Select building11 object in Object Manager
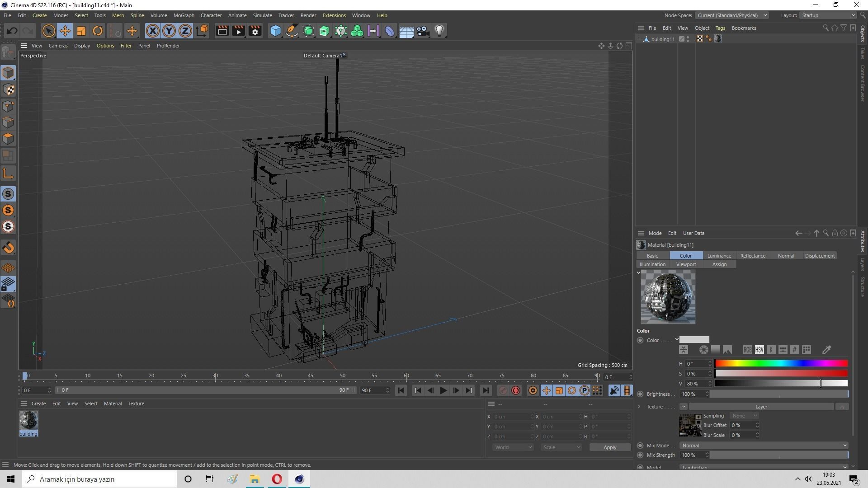Screen dimensions: 868x488 tap(662, 39)
